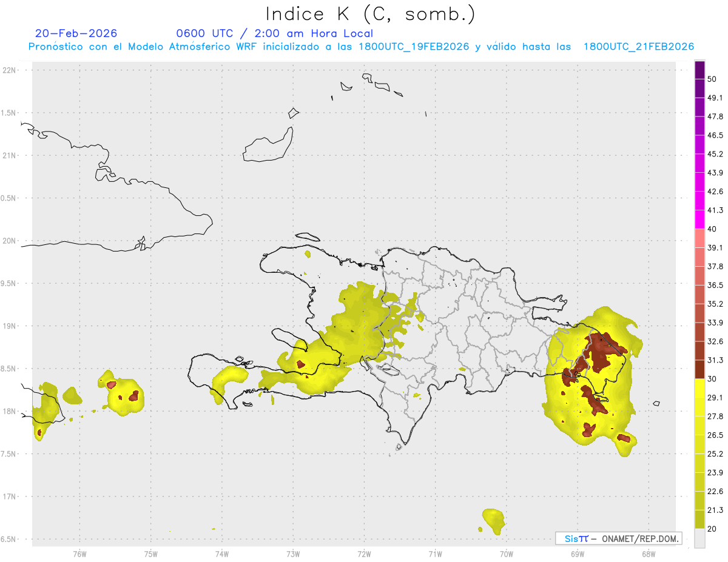Click the '71W' longitude axis label
Screen dimensions: 728x562
[435, 554]
